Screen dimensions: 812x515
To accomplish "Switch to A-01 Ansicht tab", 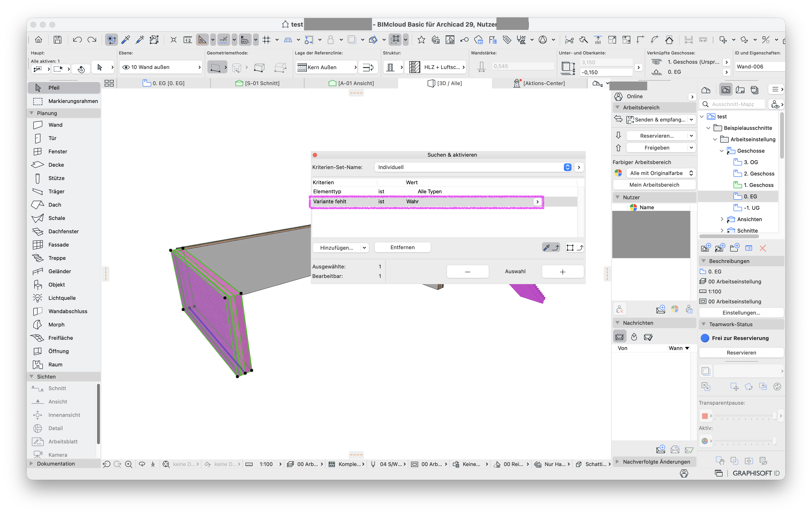I will [x=351, y=83].
